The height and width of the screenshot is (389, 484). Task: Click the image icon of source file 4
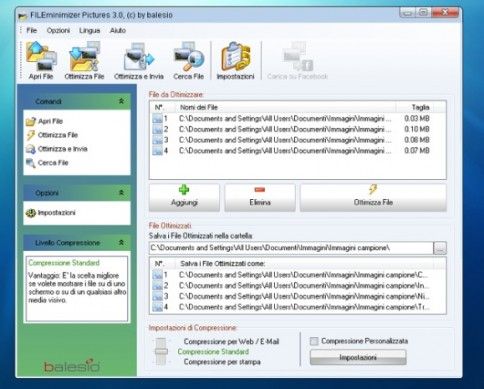coord(157,151)
